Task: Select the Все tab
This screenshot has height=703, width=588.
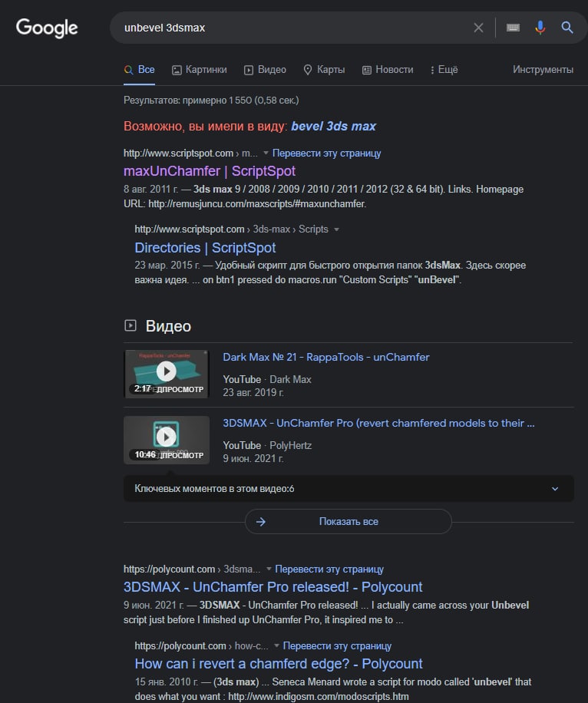Action: (140, 70)
